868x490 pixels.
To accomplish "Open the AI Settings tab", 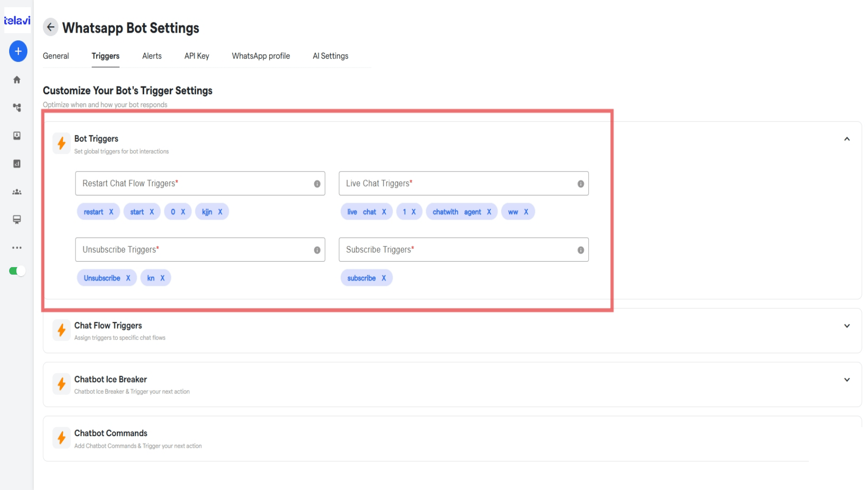I will click(331, 56).
